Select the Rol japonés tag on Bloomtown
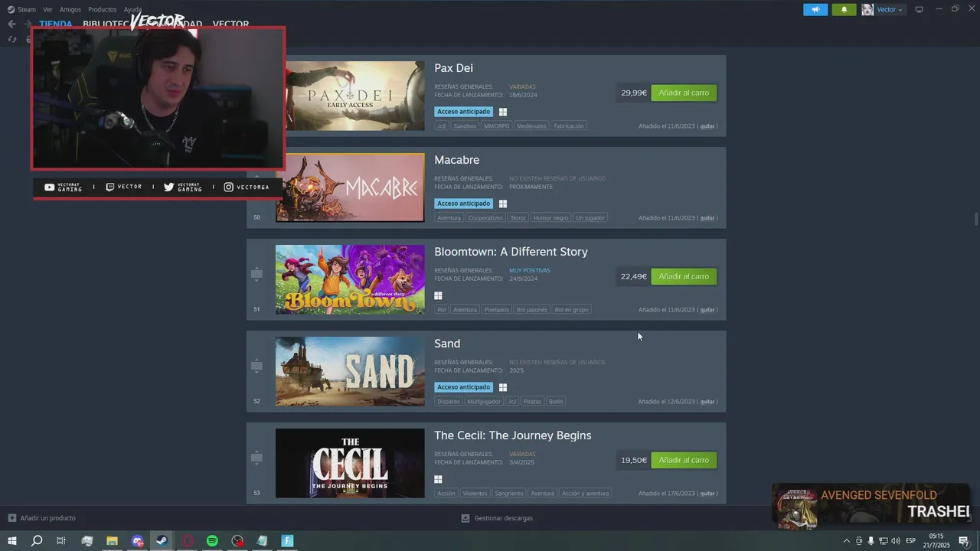 531,310
